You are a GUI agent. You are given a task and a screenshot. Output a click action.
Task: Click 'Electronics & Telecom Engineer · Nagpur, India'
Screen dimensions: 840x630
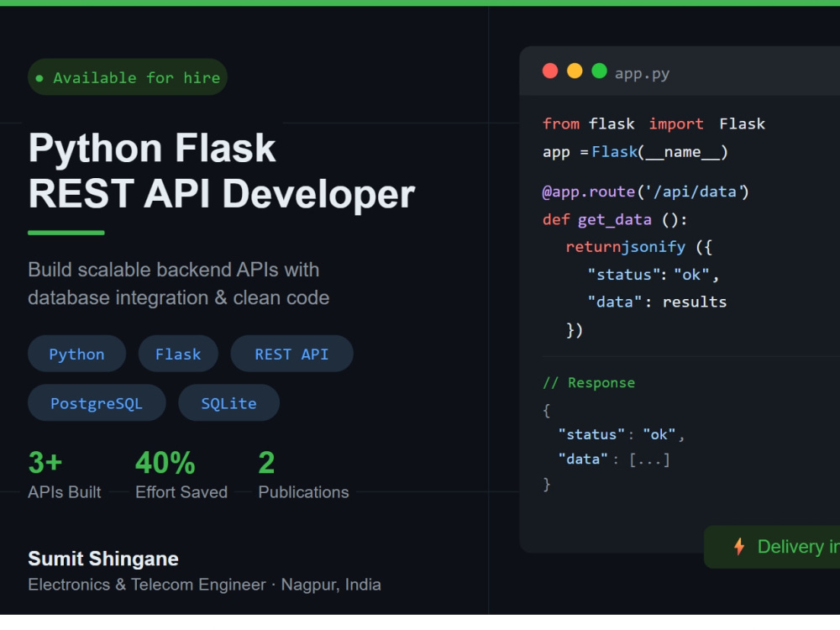[205, 585]
